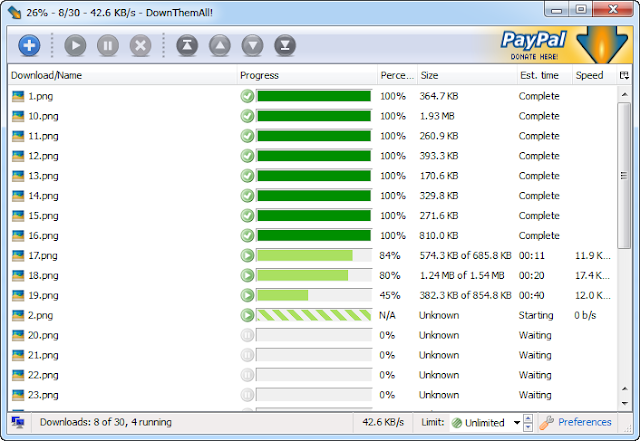640x441 pixels.
Task: Select the 23.png download row
Action: 311,395
